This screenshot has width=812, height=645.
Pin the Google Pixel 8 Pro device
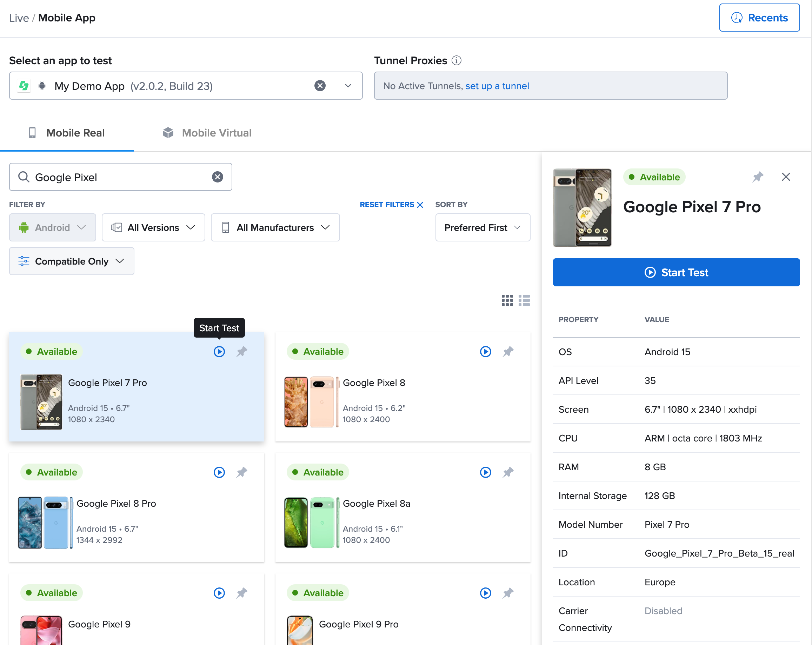point(242,472)
